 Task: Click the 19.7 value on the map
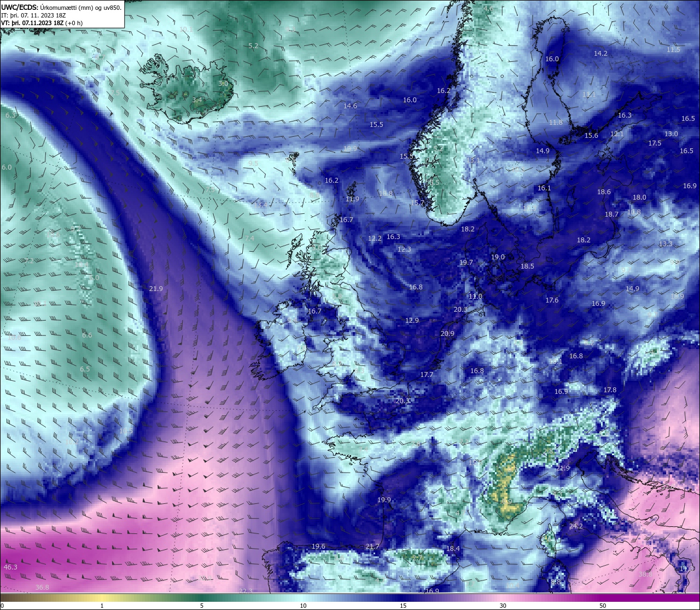point(466,263)
